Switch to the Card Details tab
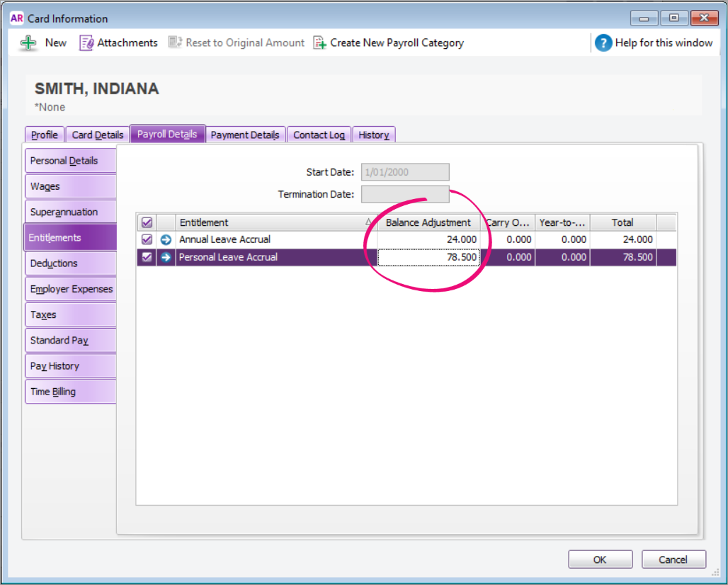The height and width of the screenshot is (585, 728). (x=98, y=135)
